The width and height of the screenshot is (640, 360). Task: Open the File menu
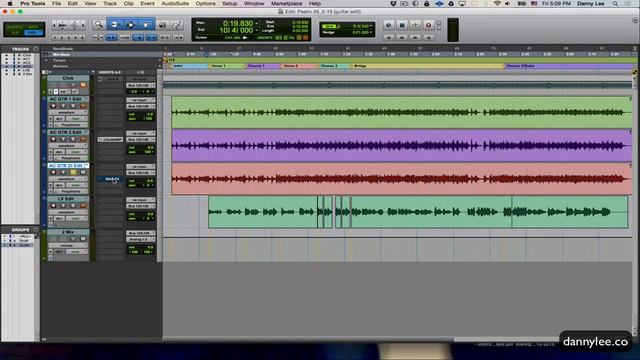click(56, 4)
